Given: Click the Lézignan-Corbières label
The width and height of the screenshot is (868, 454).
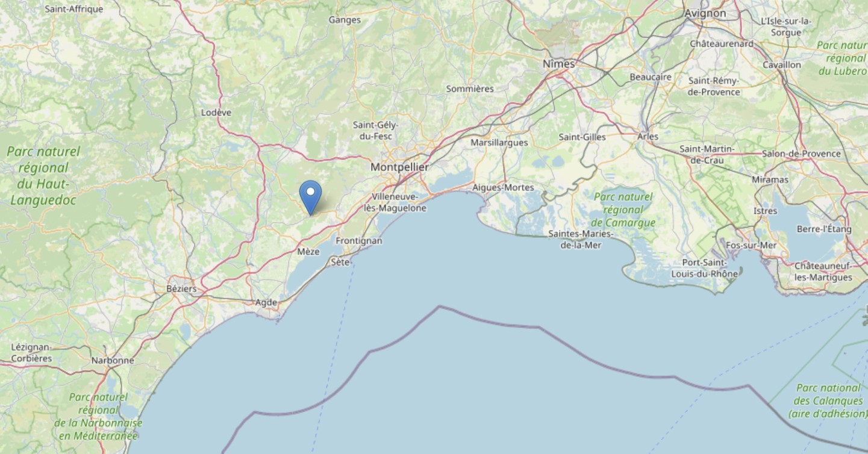Looking at the screenshot, I should click(31, 353).
